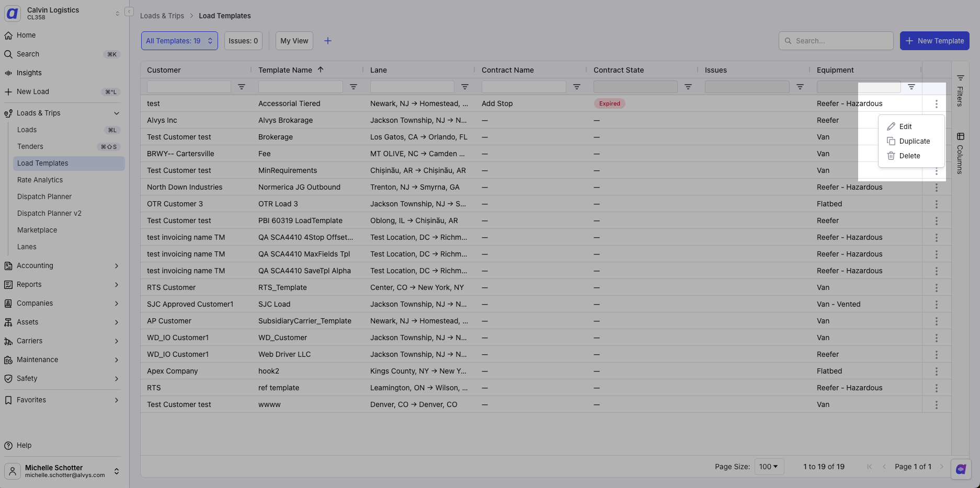Sort by Template Name column header
Screen dimensions: 980x488
click(285, 70)
